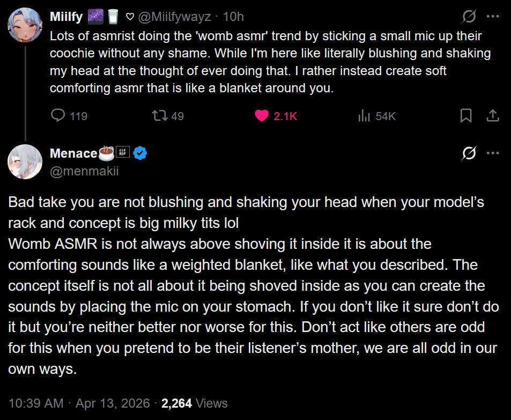Click the blue verified badge beside Menace
The height and width of the screenshot is (420, 511).
[x=140, y=153]
